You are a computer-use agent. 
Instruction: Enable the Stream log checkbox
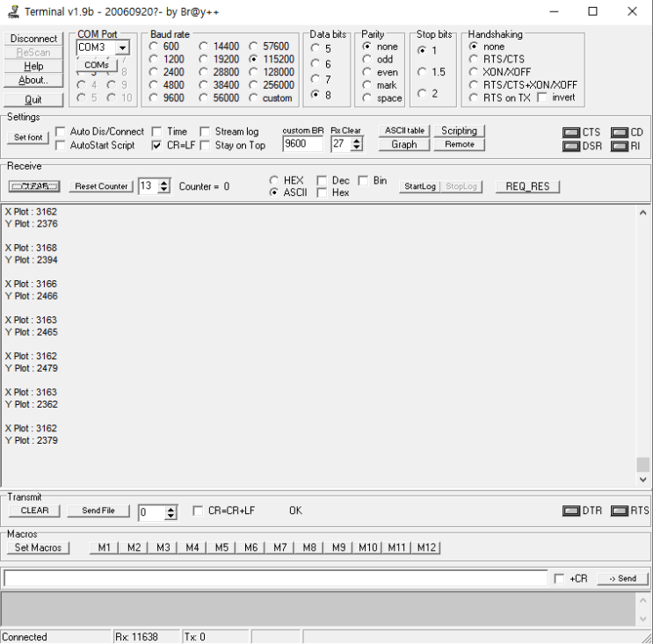point(206,132)
